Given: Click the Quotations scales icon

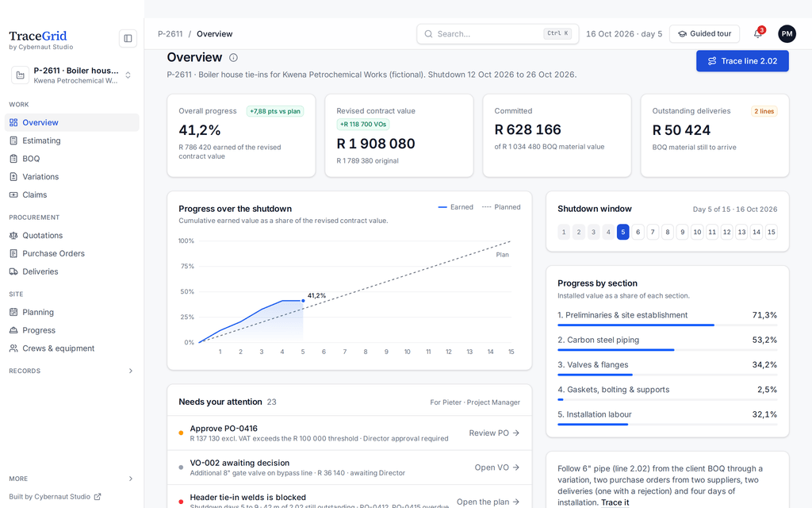Looking at the screenshot, I should [x=13, y=235].
